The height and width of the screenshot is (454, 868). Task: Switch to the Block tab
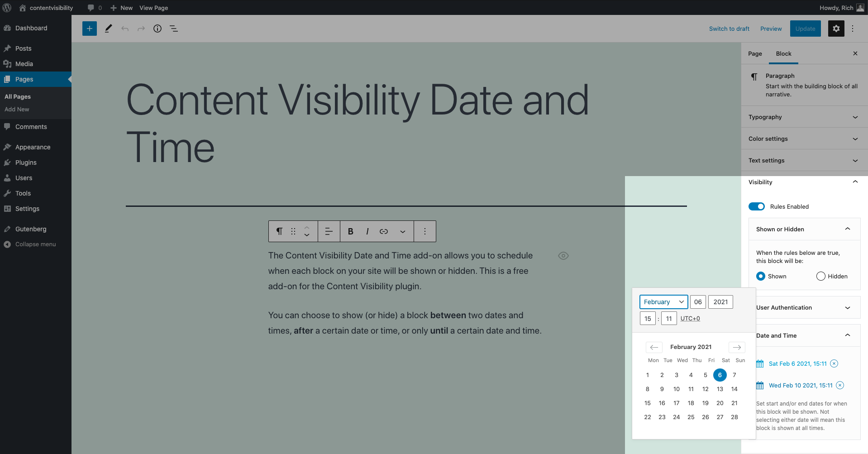tap(783, 53)
